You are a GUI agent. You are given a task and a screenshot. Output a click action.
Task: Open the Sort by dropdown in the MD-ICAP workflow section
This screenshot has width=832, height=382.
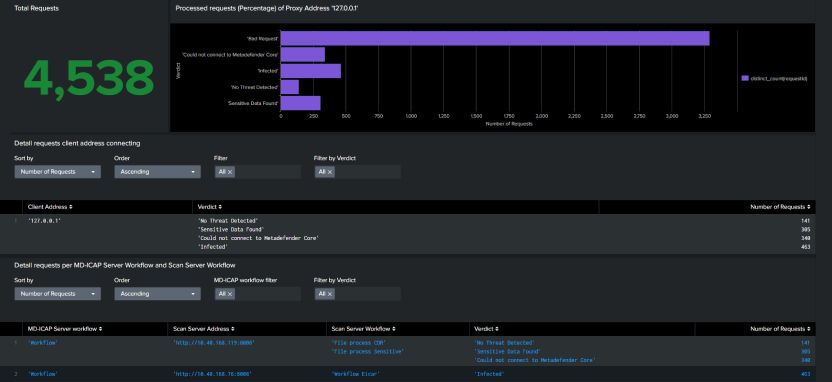(57, 294)
